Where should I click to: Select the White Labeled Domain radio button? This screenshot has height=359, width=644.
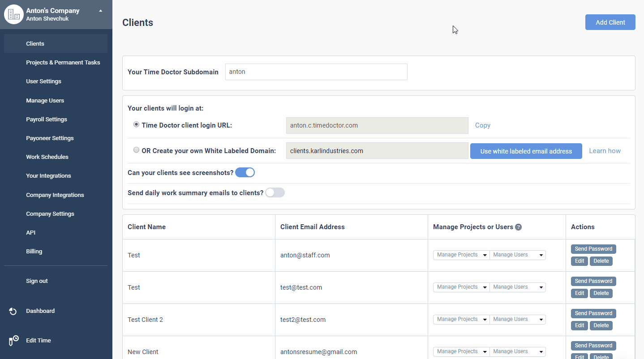point(136,150)
